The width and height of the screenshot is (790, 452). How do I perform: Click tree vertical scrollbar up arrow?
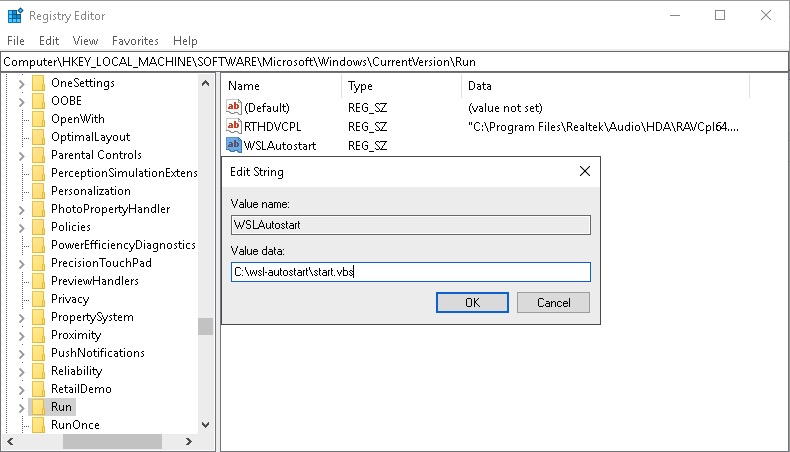(x=205, y=83)
